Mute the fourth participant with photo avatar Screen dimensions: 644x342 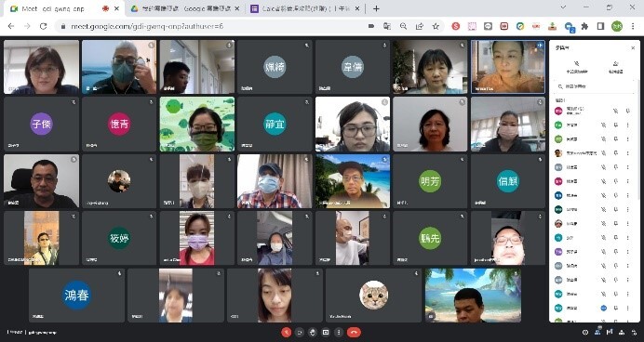click(603, 153)
